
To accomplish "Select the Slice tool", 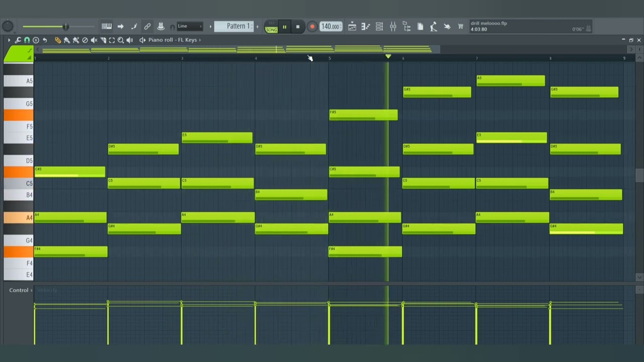I will click(103, 40).
